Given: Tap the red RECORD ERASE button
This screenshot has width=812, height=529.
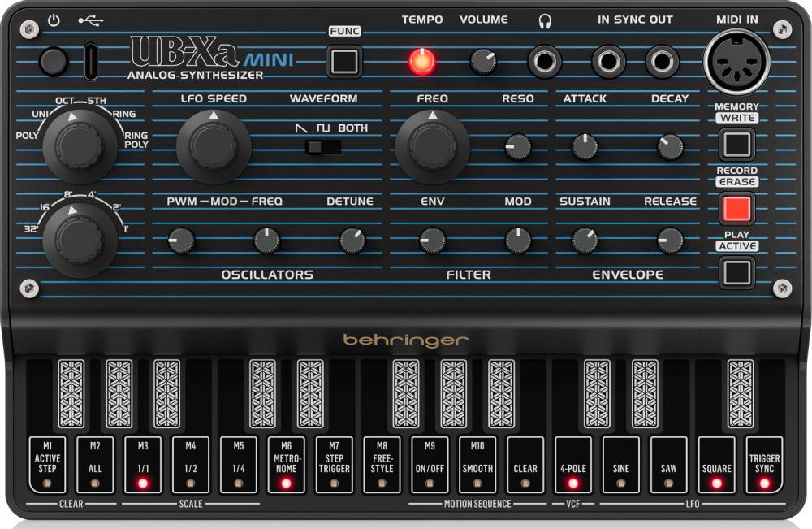Looking at the screenshot, I should [737, 208].
